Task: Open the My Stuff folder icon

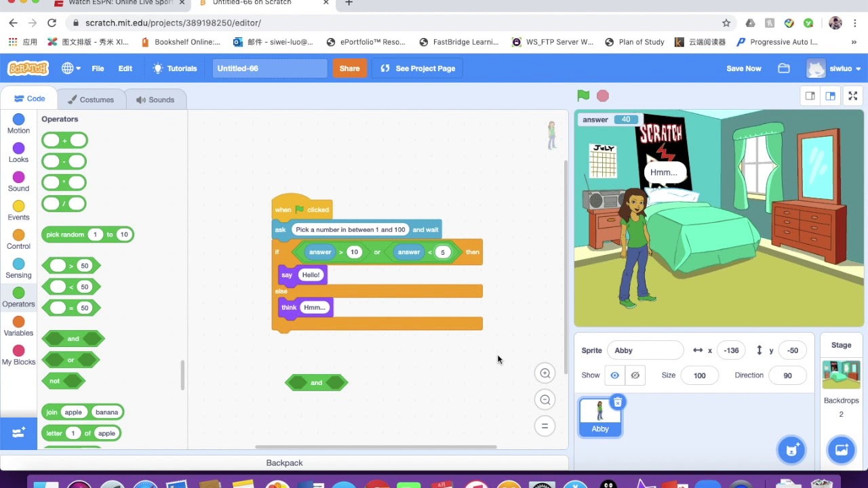Action: 784,68
